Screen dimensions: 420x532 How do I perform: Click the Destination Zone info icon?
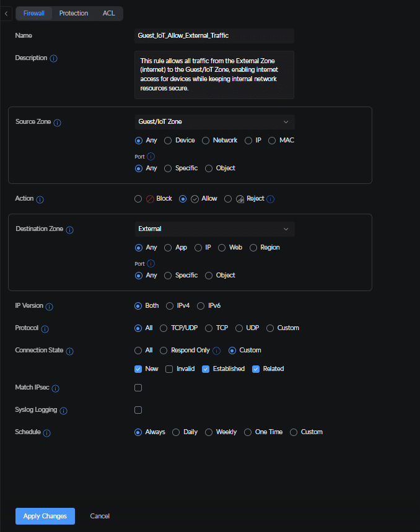tap(69, 230)
